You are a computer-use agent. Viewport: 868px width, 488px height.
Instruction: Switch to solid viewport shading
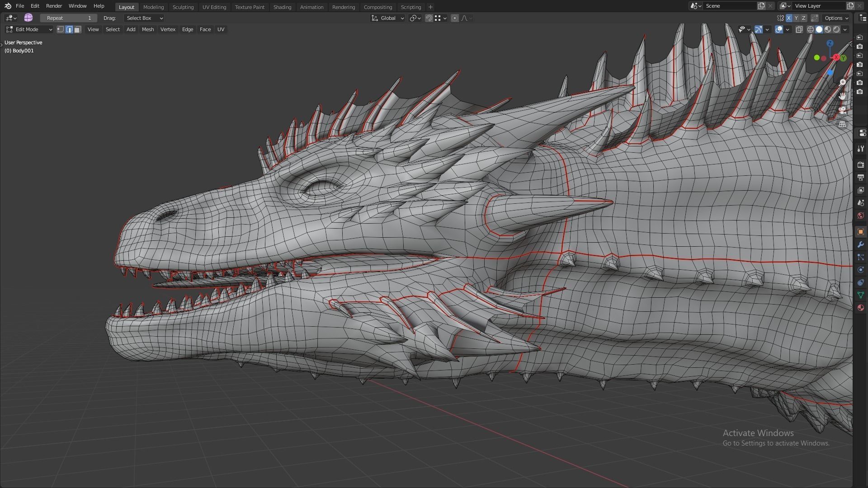[819, 29]
